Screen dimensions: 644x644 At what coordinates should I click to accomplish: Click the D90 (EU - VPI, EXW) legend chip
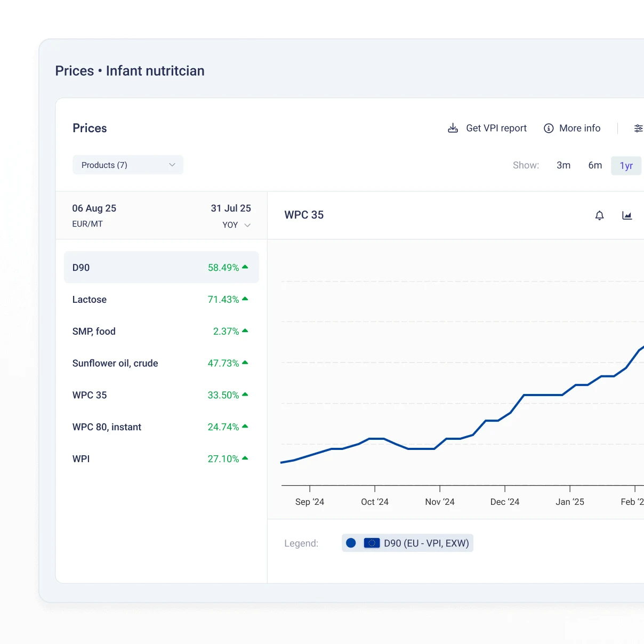tap(407, 543)
